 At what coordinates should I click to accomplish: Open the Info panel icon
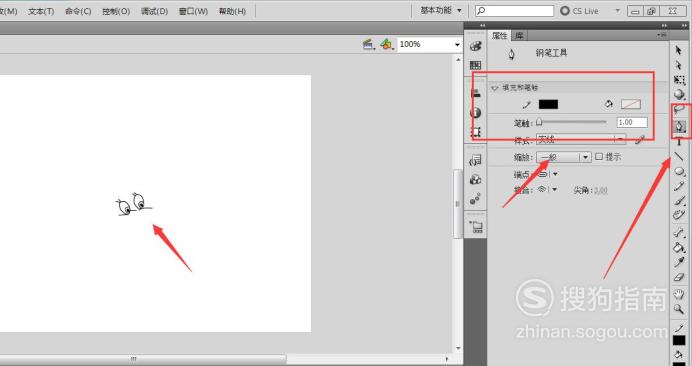coord(475,113)
